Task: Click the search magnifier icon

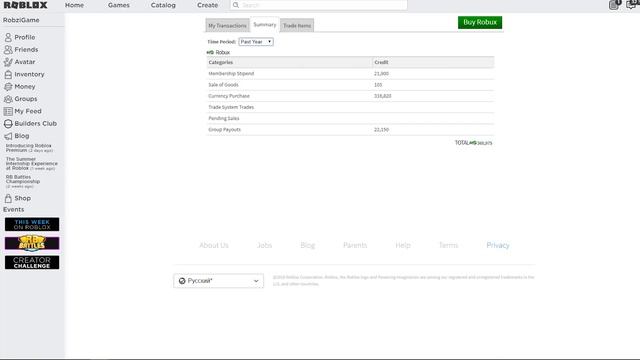Action: [x=236, y=5]
